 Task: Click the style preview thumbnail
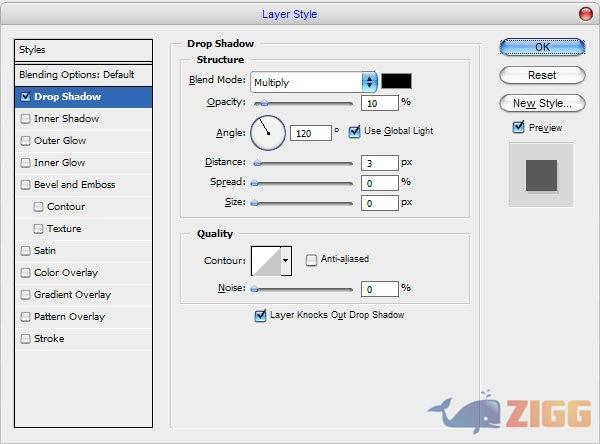[x=540, y=174]
